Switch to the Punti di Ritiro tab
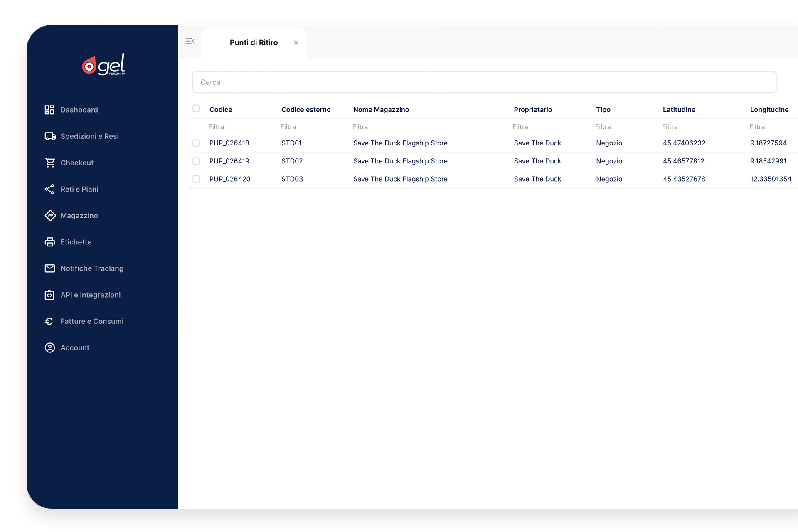This screenshot has height=532, width=798. pyautogui.click(x=254, y=43)
